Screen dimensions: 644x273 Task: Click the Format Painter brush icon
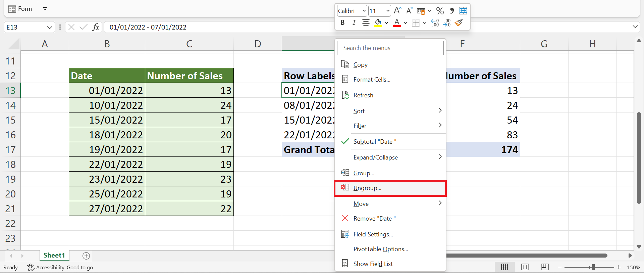pyautogui.click(x=459, y=22)
